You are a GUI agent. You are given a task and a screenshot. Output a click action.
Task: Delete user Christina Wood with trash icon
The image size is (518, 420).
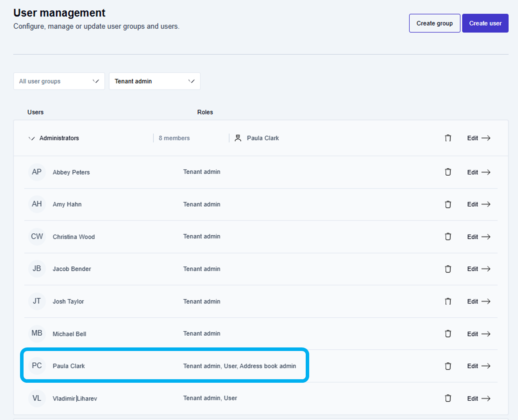448,236
